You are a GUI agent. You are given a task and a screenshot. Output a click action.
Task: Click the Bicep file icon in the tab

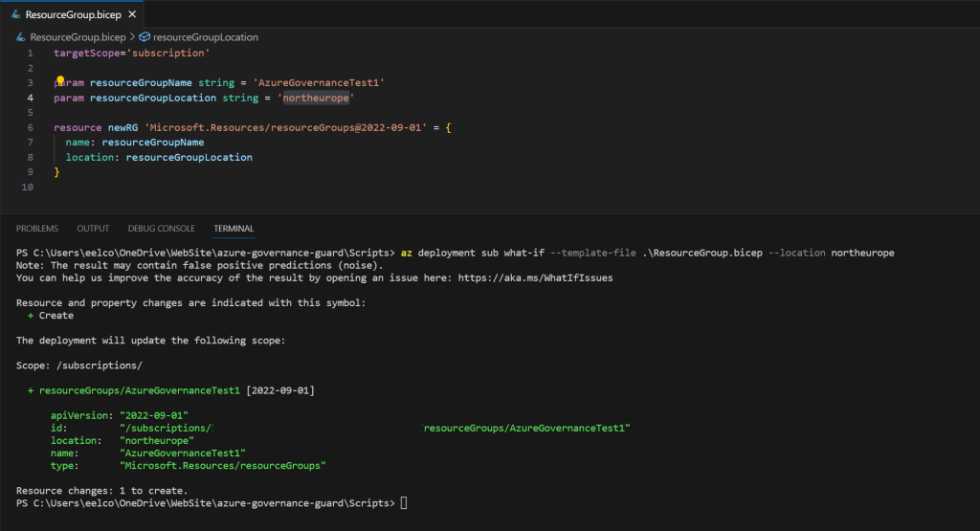tap(15, 14)
